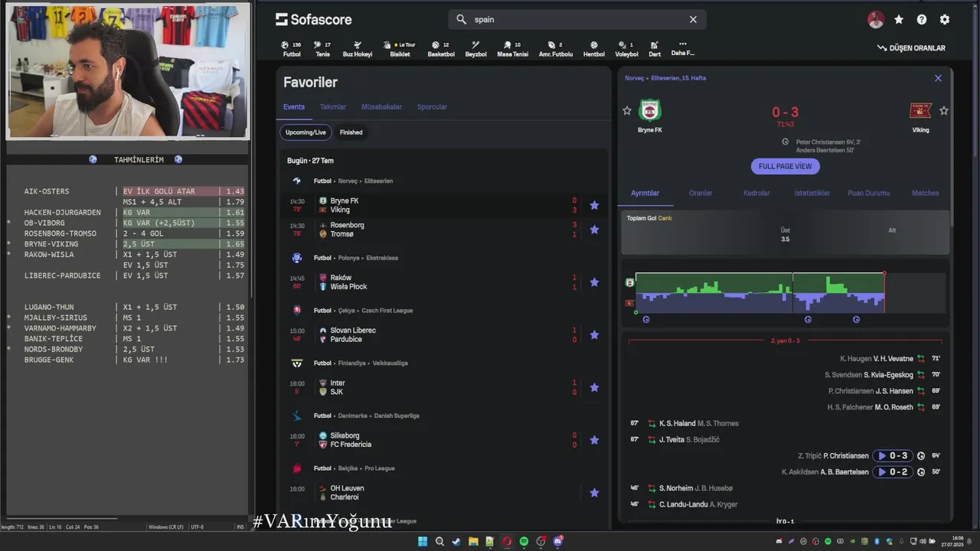This screenshot has height=551, width=980.
Task: Open the Hentbol sport category
Action: click(x=594, y=49)
